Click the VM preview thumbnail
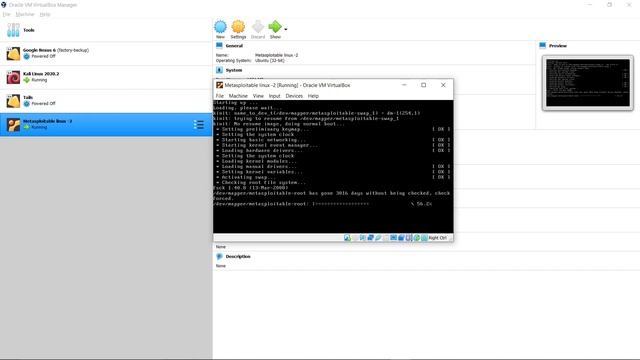This screenshot has width=640, height=360. (588, 83)
